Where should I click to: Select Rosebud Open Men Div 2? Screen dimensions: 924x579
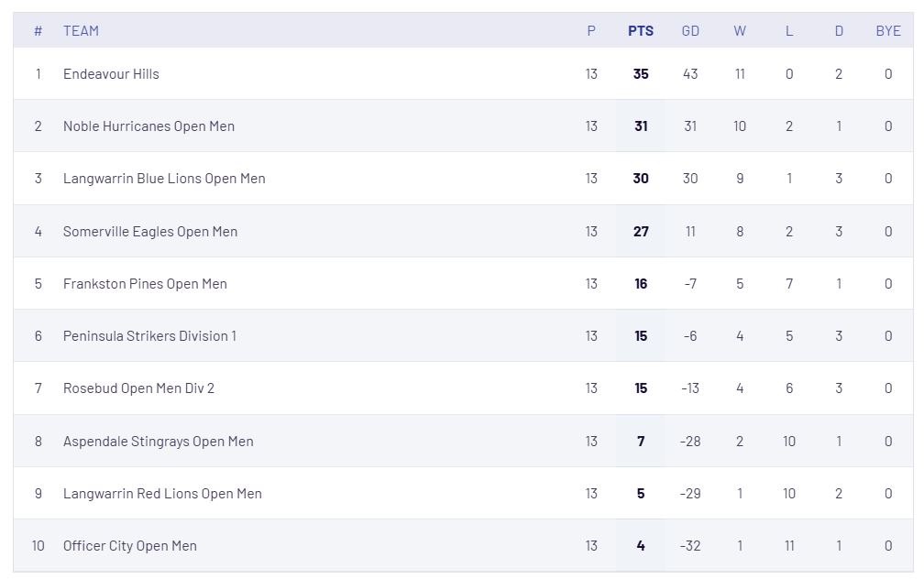[x=138, y=388]
